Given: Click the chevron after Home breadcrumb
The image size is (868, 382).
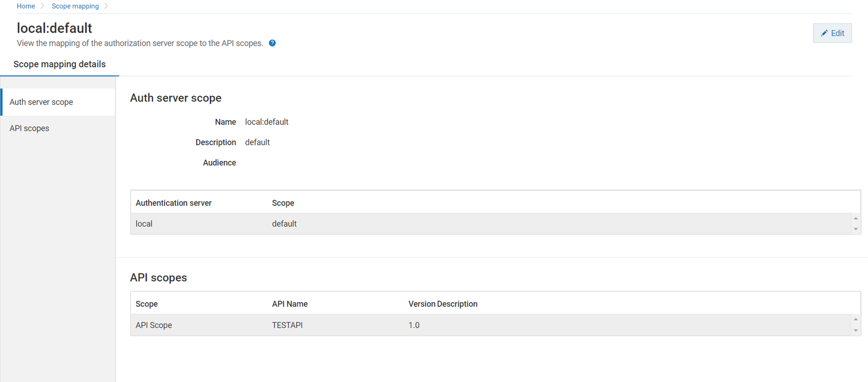Looking at the screenshot, I should coord(42,6).
